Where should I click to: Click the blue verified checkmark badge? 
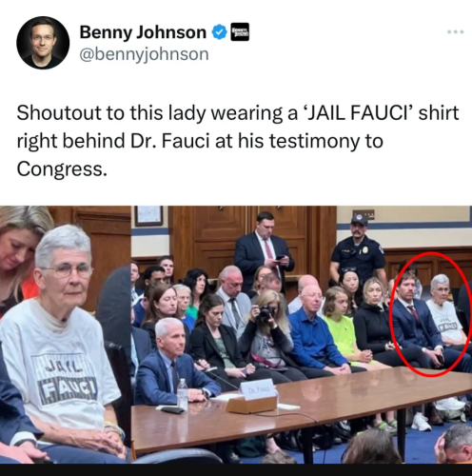point(219,32)
